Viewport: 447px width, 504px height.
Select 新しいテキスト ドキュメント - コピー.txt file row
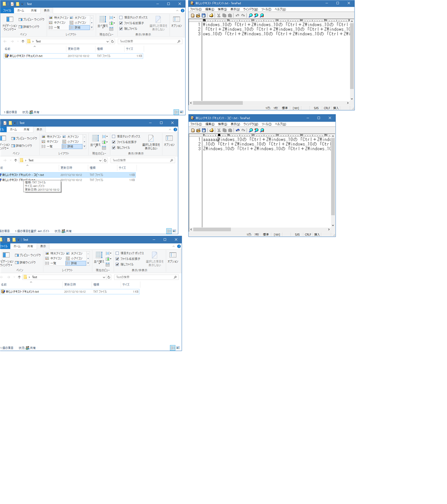tap(68, 175)
